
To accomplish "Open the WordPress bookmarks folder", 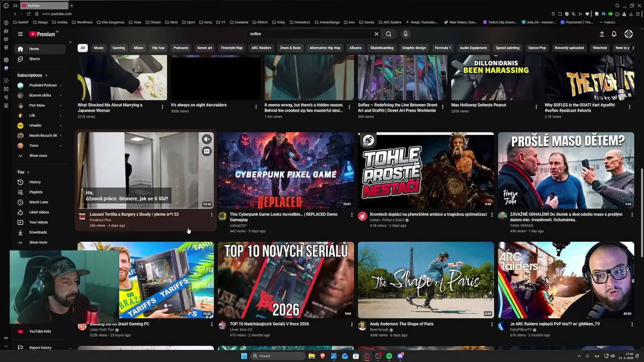I will coord(82,22).
